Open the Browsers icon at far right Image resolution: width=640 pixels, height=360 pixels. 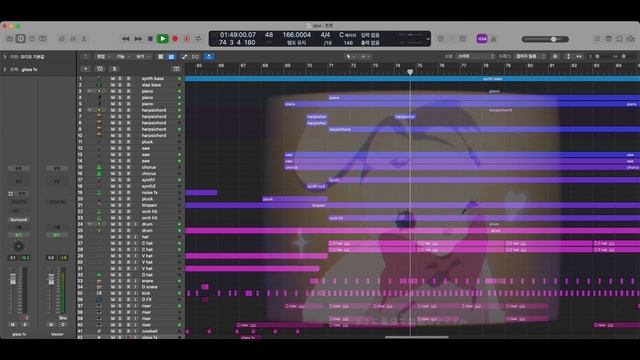click(631, 39)
